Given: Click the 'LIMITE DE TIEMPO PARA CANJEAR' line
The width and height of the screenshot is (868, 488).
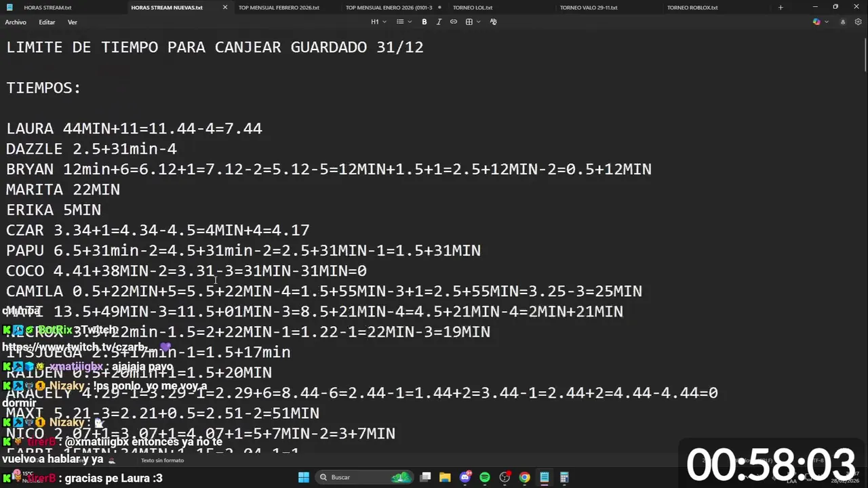Looking at the screenshot, I should tap(215, 47).
